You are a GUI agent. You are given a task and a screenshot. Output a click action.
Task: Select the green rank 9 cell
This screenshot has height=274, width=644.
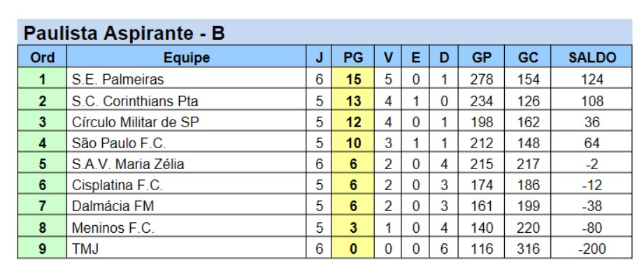[42, 248]
